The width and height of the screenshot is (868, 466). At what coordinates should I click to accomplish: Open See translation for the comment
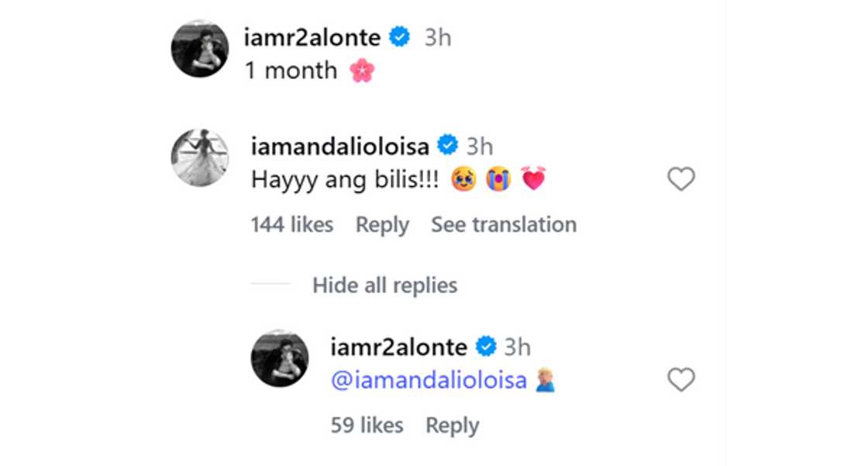[504, 225]
